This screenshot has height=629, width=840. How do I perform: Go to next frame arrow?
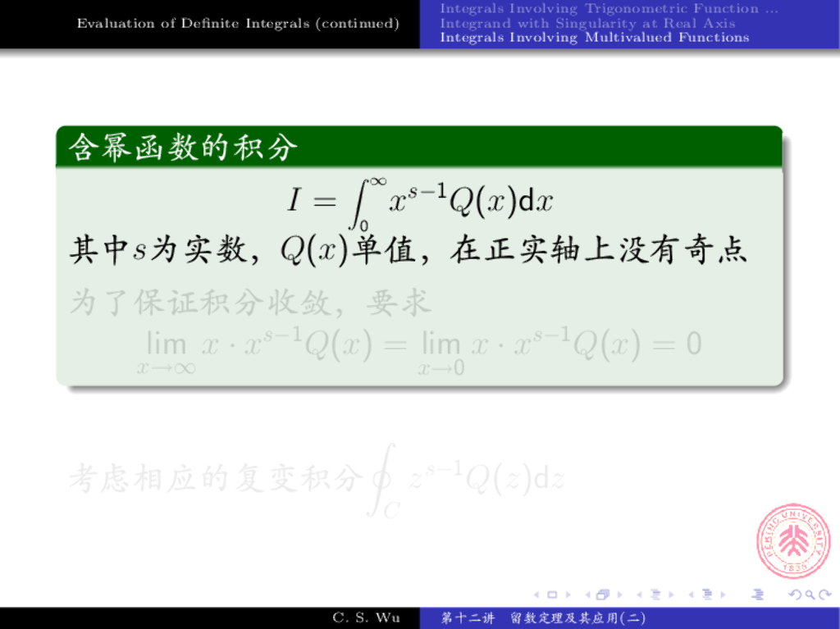[620, 595]
